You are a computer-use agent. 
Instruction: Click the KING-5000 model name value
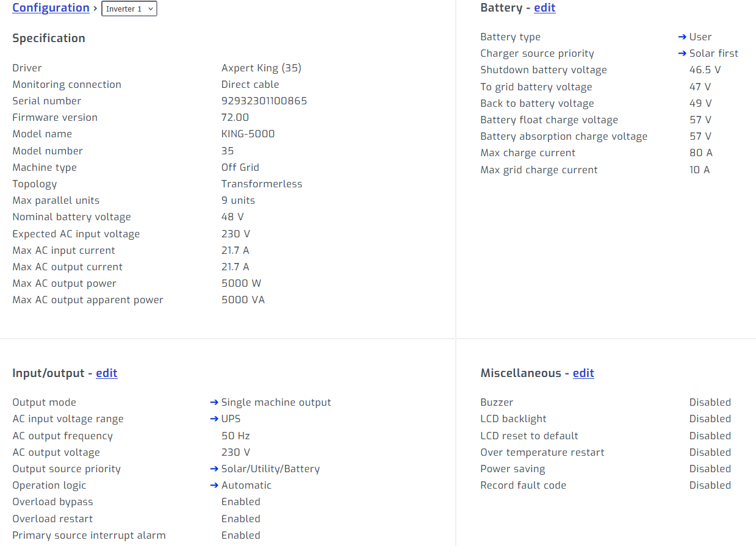(248, 134)
